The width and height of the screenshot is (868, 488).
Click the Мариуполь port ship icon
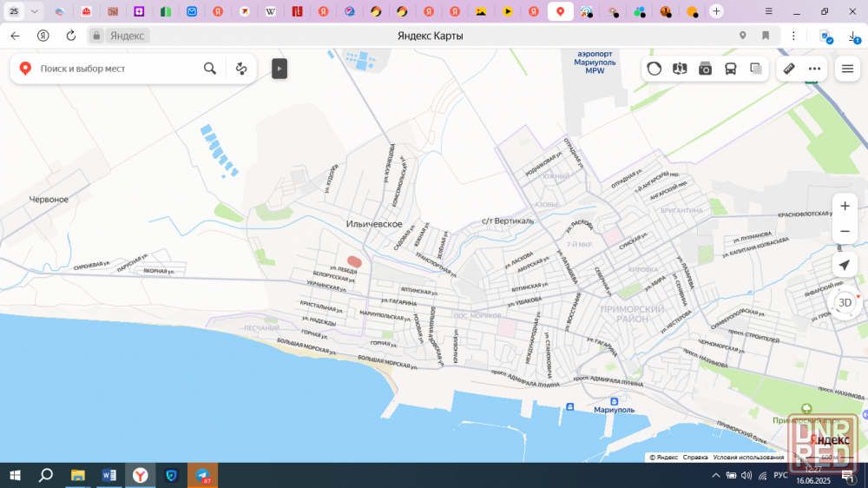point(614,401)
